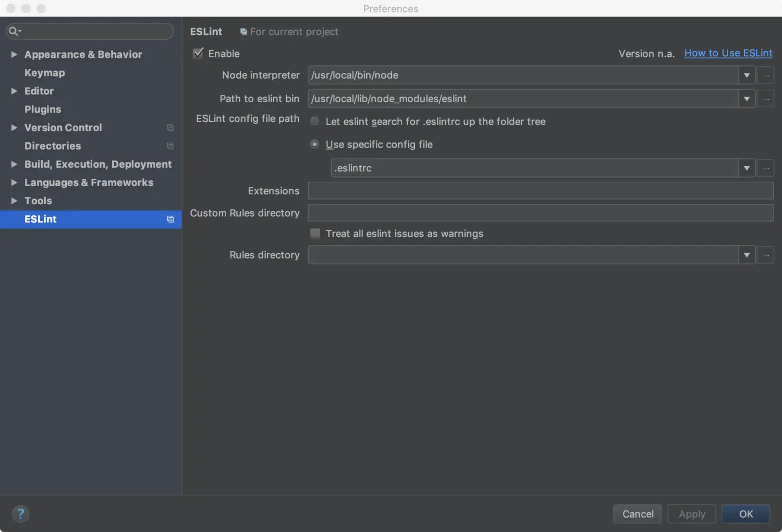The height and width of the screenshot is (532, 782).
Task: Confirm with the OK button
Action: [746, 514]
